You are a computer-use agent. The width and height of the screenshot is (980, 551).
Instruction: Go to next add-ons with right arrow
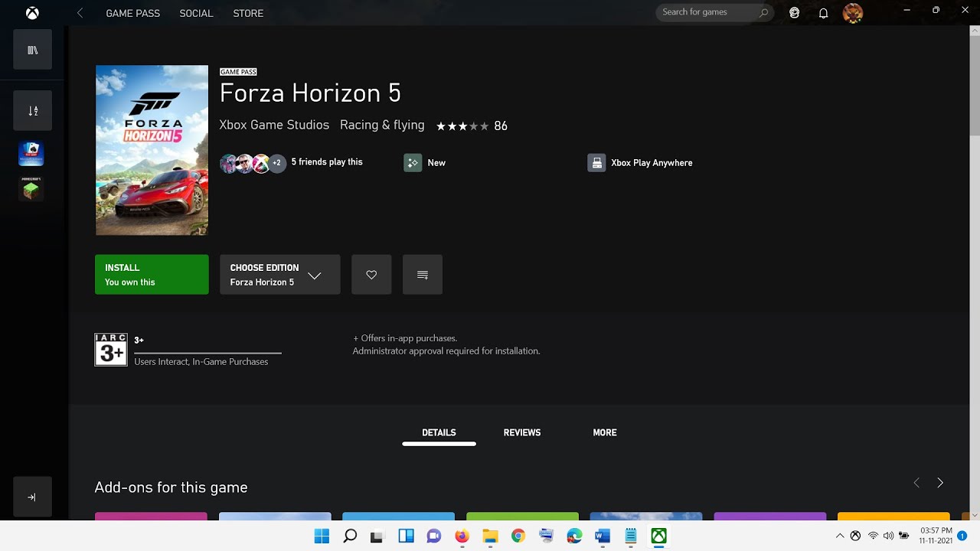click(x=940, y=483)
